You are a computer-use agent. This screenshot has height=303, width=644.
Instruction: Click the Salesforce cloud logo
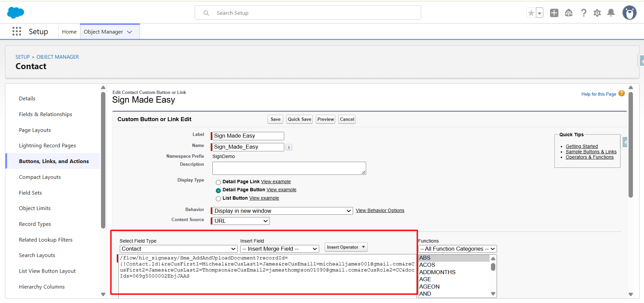pyautogui.click(x=15, y=13)
